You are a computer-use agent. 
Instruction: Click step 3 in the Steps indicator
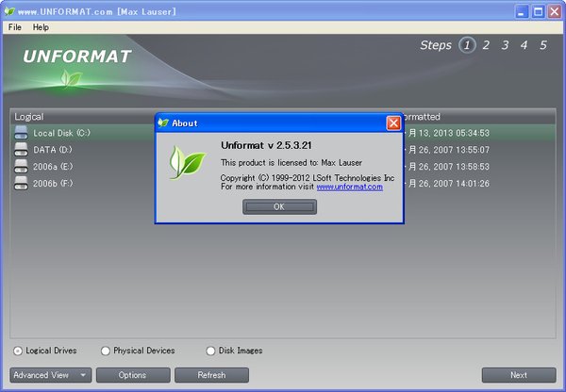click(x=505, y=45)
